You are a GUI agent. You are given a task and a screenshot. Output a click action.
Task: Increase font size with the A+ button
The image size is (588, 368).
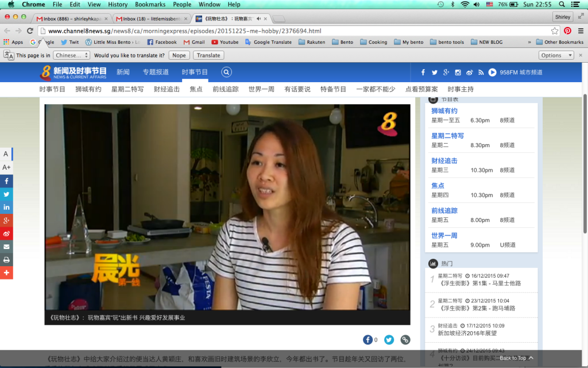[6, 167]
